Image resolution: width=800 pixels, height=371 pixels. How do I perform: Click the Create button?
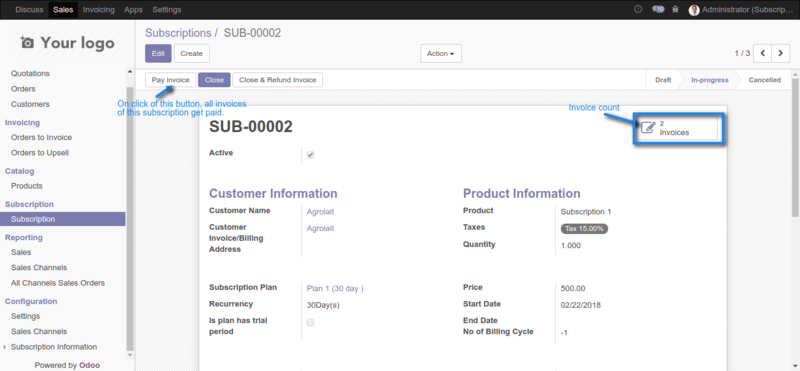(191, 54)
